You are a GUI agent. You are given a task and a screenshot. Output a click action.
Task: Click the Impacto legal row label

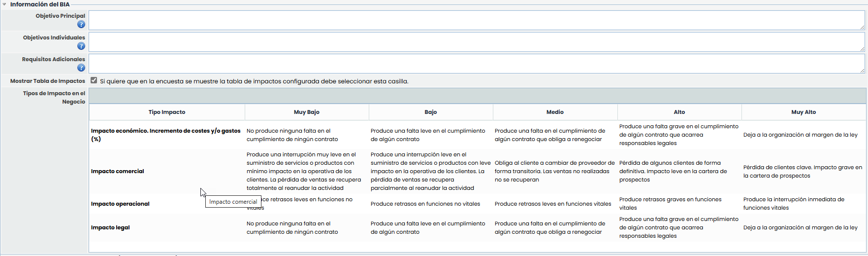click(x=110, y=227)
